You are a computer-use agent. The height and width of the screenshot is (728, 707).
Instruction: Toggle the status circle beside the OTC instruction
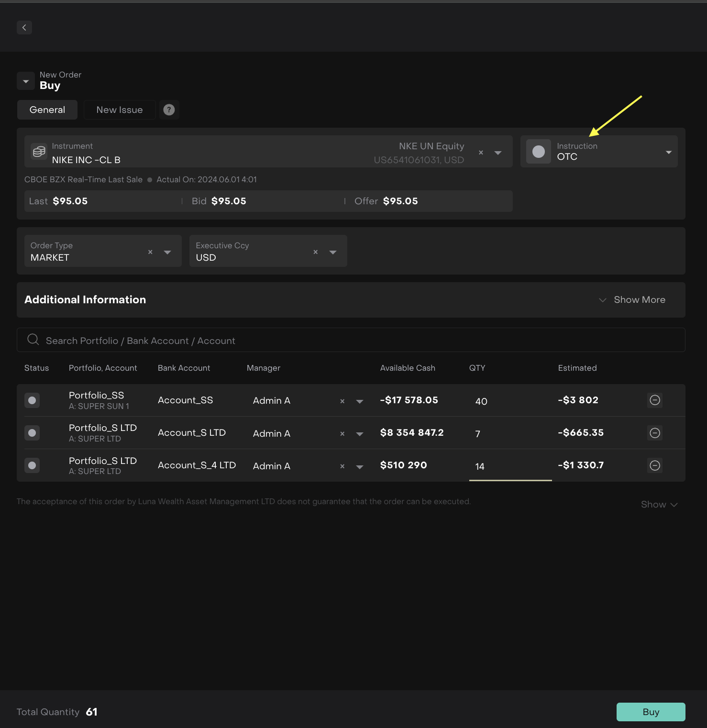click(x=538, y=152)
